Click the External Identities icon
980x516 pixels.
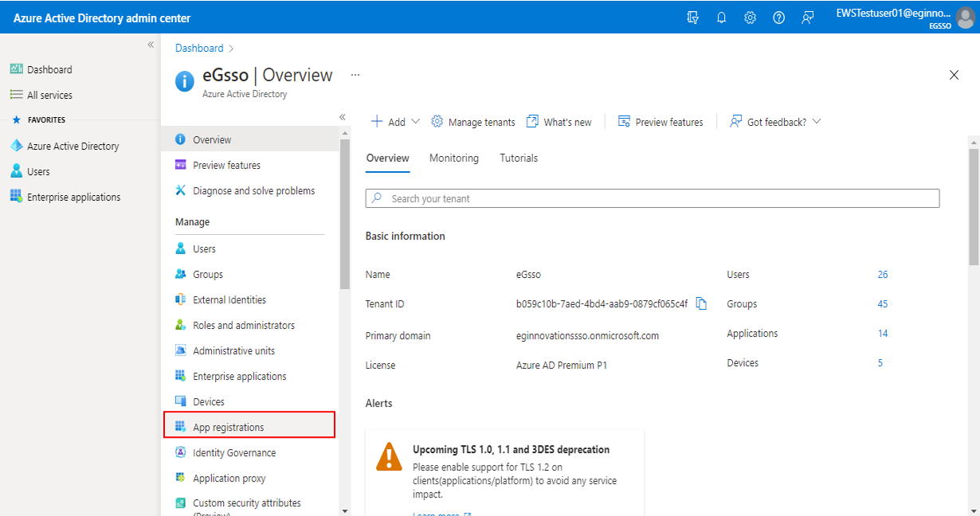click(x=180, y=299)
